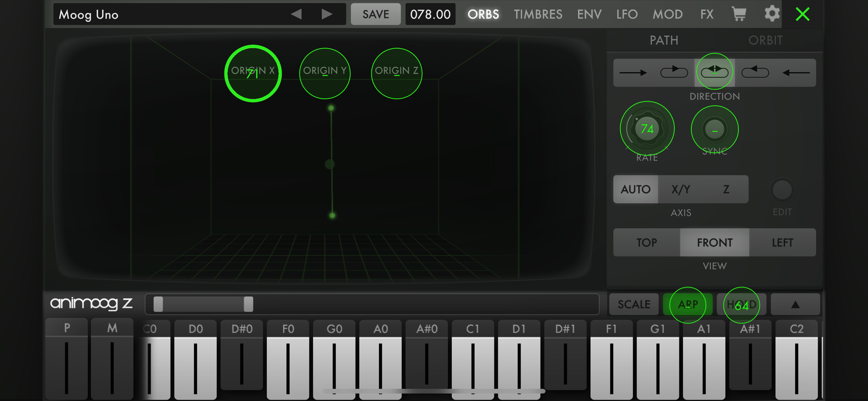Expand keyboard panel with up arrow
This screenshot has width=868, height=401.
pyautogui.click(x=795, y=304)
